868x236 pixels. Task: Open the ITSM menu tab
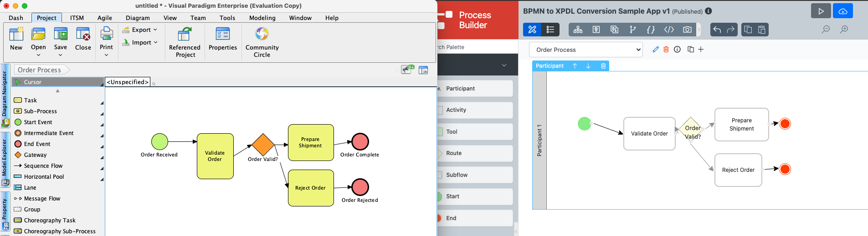tap(77, 18)
